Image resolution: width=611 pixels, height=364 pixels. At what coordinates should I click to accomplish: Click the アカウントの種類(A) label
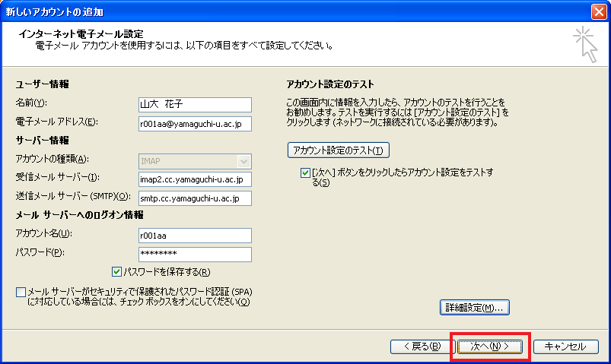pyautogui.click(x=53, y=159)
